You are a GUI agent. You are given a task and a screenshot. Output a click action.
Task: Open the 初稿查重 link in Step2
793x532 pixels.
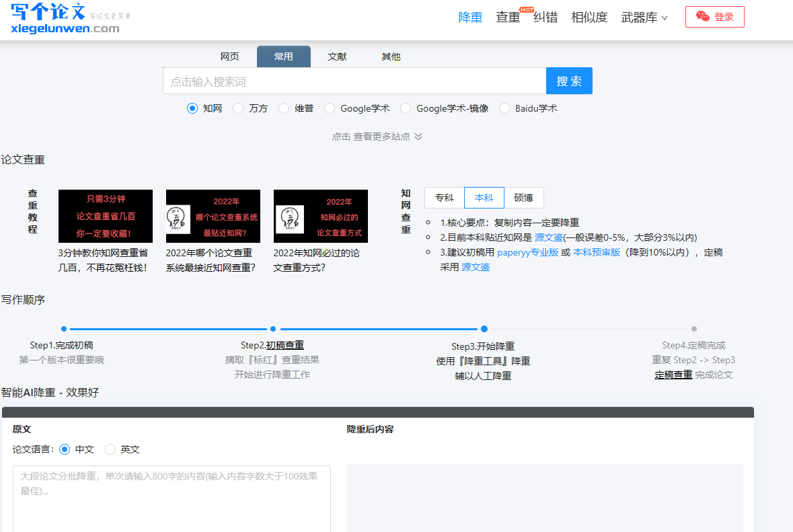tap(285, 345)
